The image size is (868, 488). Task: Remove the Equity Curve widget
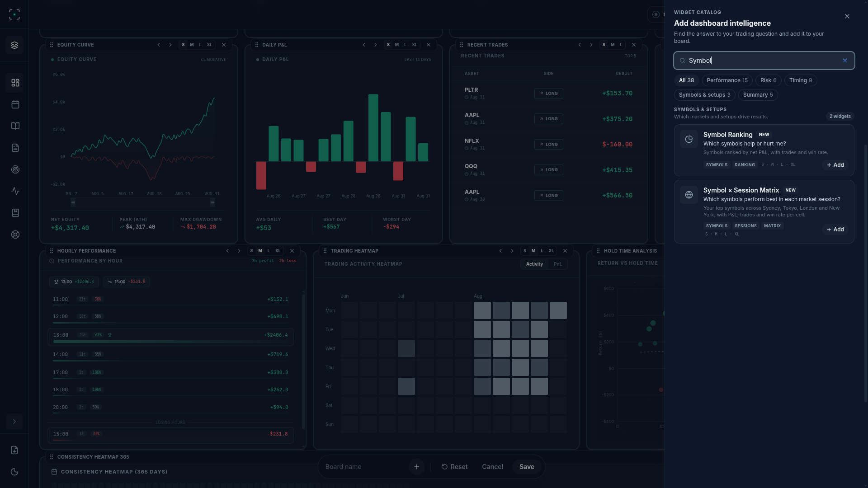pyautogui.click(x=224, y=45)
